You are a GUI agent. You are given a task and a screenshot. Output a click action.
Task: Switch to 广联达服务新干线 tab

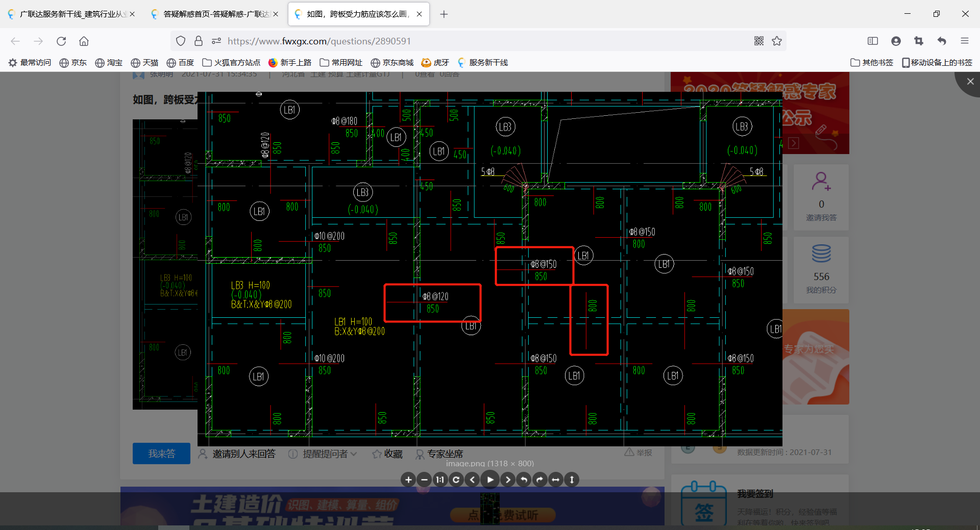pyautogui.click(x=71, y=14)
